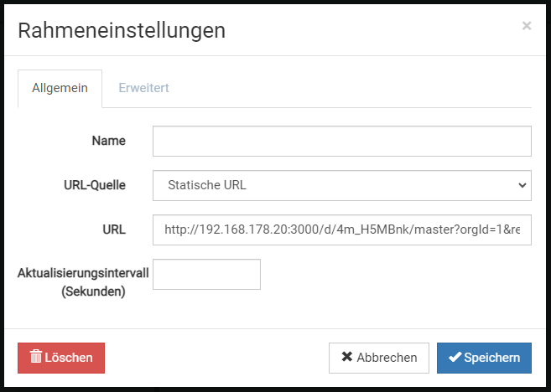The height and width of the screenshot is (392, 551).
Task: Save settings with the Speichern button
Action: (484, 358)
